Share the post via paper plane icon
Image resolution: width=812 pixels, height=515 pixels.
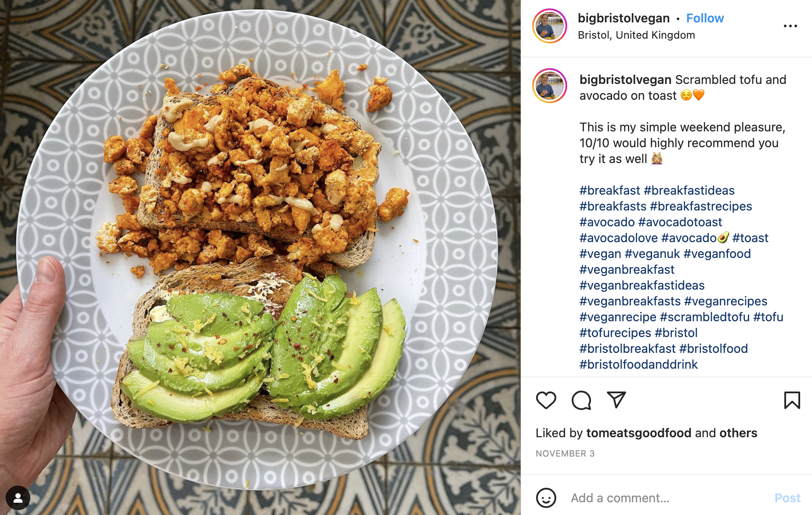coord(616,400)
